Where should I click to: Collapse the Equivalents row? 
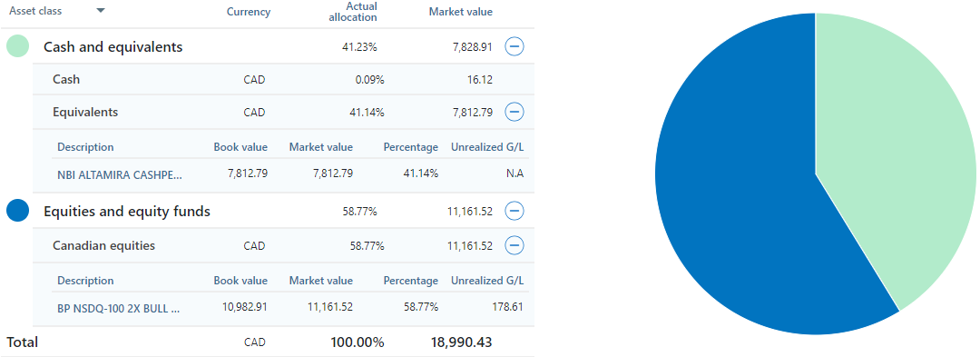pyautogui.click(x=514, y=112)
